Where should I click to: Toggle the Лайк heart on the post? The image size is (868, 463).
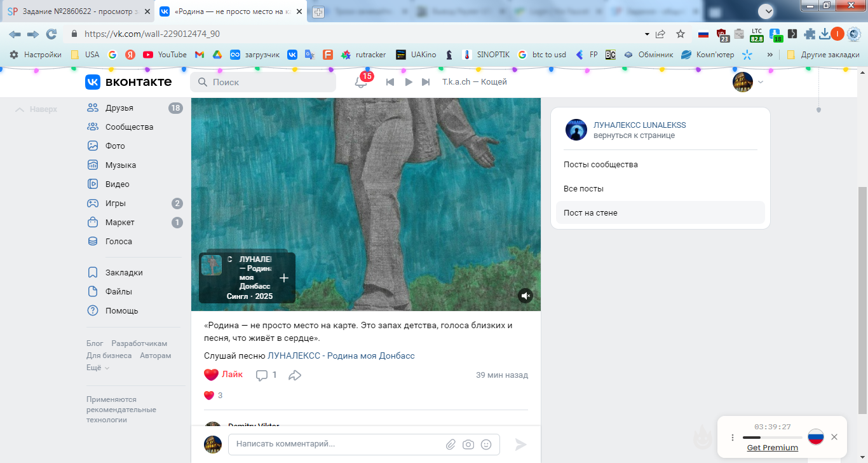(x=223, y=375)
